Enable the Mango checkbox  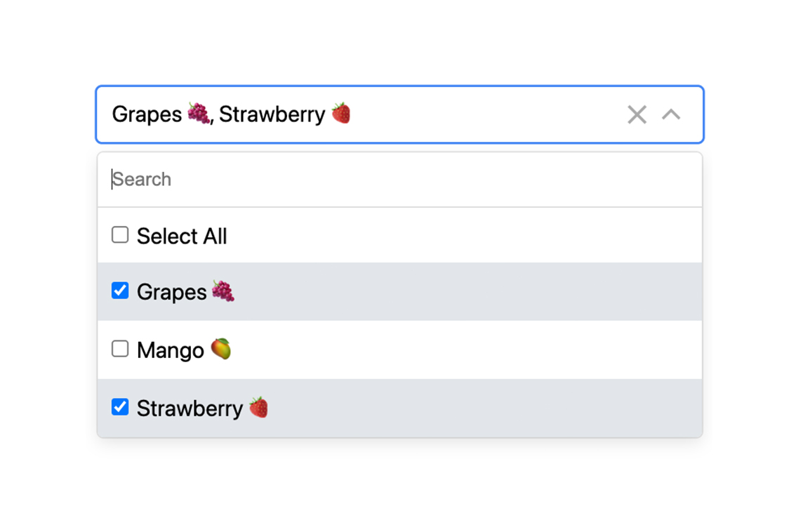pos(120,349)
